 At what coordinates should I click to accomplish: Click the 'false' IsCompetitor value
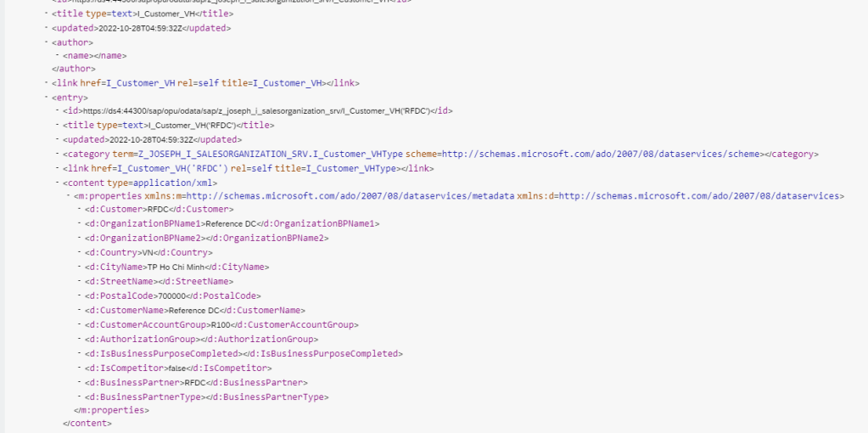pos(176,368)
